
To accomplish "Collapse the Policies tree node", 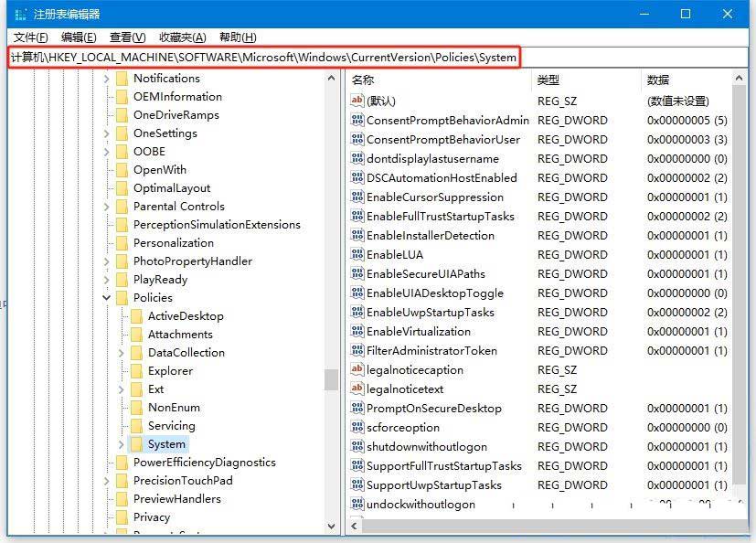I will click(106, 297).
